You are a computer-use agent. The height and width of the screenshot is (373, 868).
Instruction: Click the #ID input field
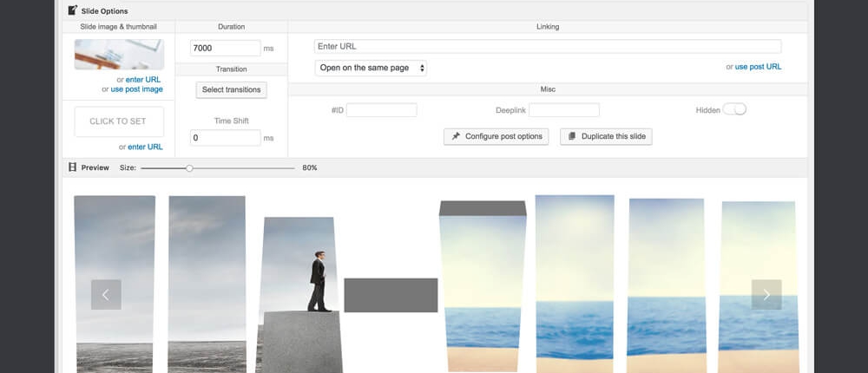[381, 110]
